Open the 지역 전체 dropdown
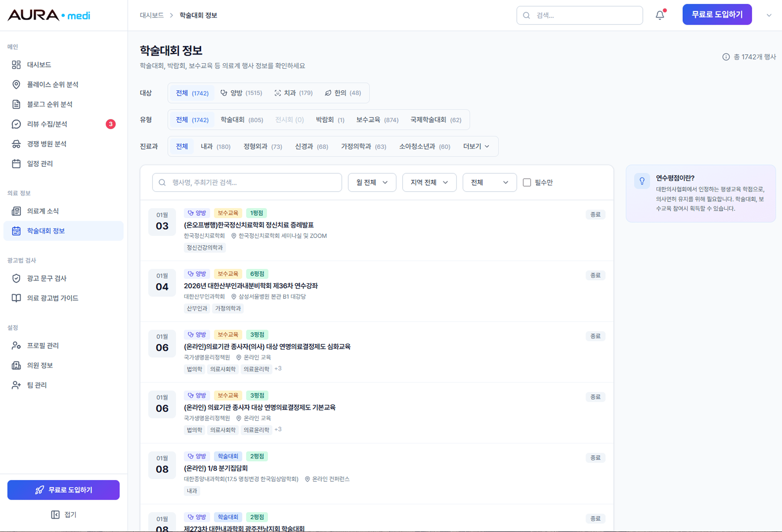The width and height of the screenshot is (782, 532). click(429, 182)
